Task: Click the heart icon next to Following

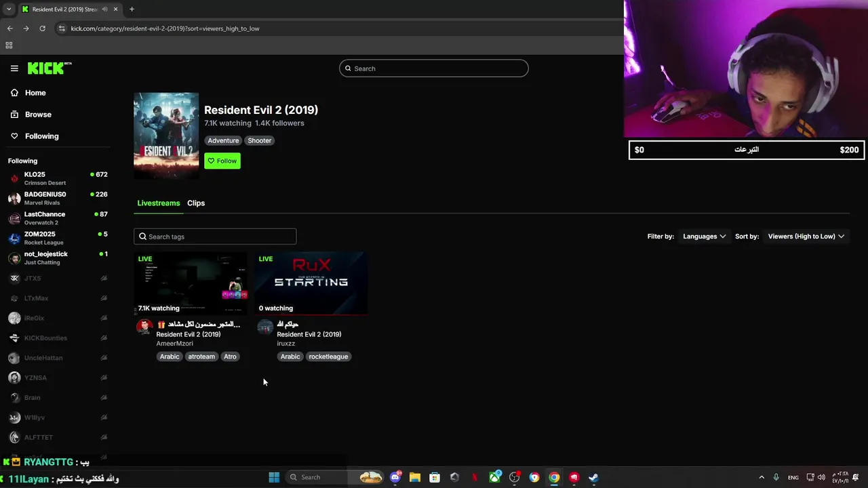Action: point(14,136)
